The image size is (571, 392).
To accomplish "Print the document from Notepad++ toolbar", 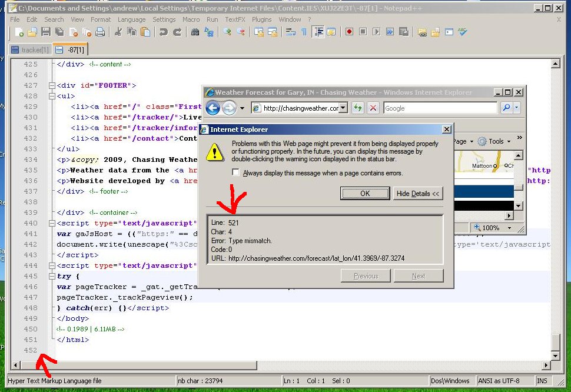I will [x=100, y=32].
